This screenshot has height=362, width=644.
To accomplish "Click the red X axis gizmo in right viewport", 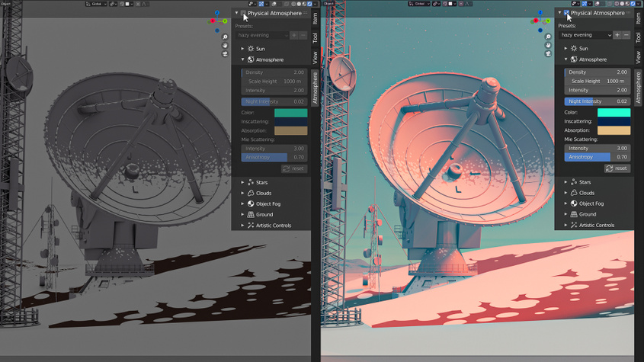I will pyautogui.click(x=536, y=21).
